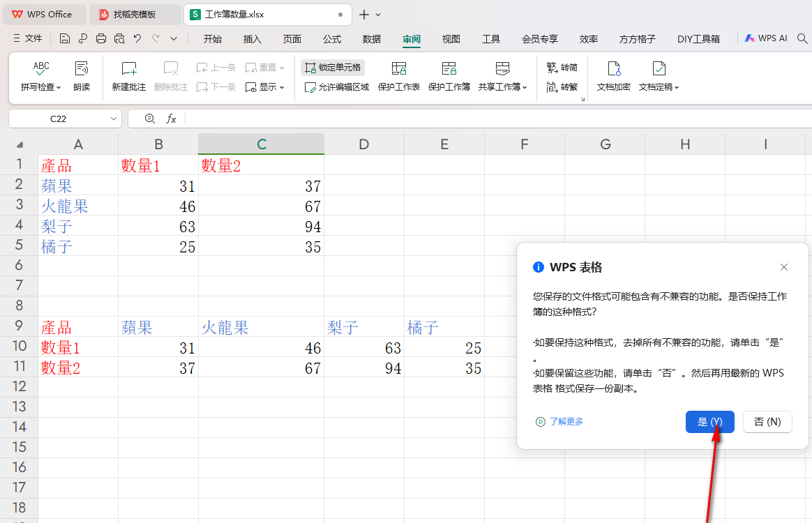
Task: Select column C header
Action: pyautogui.click(x=261, y=144)
